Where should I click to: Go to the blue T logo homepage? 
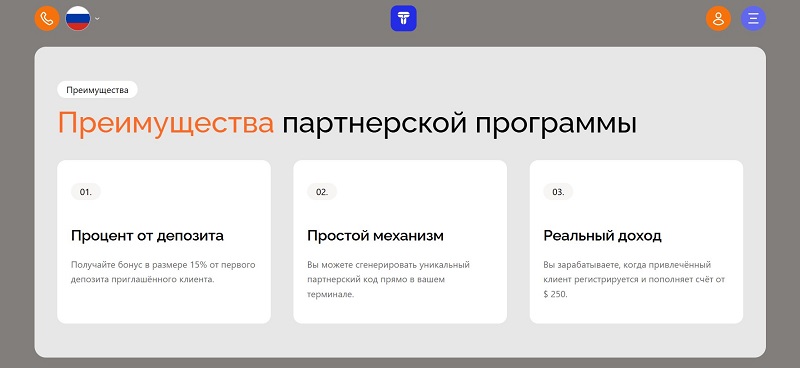[x=404, y=18]
